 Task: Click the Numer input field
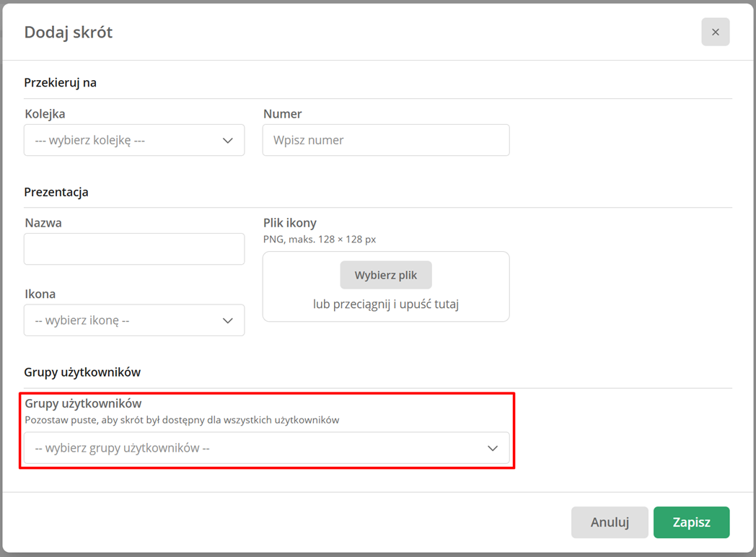click(386, 141)
